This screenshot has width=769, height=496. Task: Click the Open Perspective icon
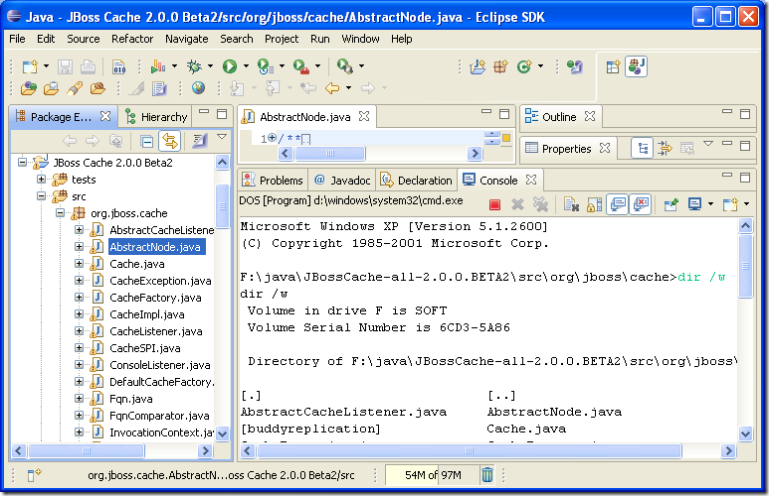[x=613, y=66]
